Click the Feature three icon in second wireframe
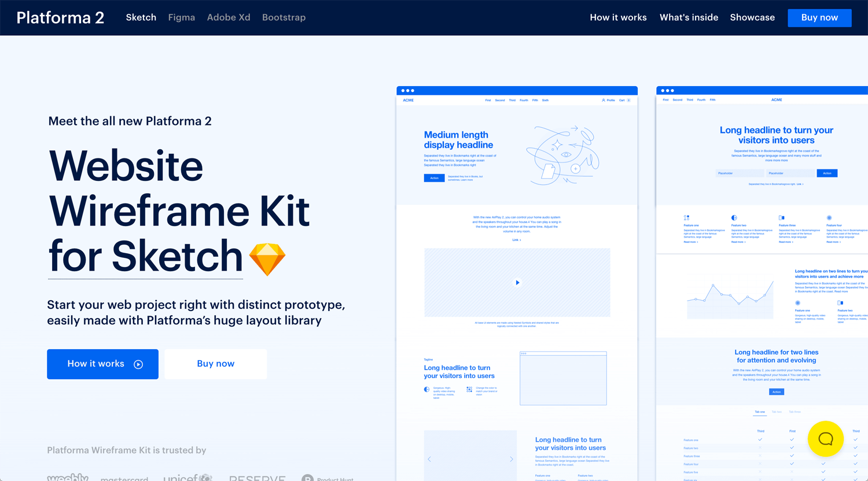 pyautogui.click(x=782, y=218)
